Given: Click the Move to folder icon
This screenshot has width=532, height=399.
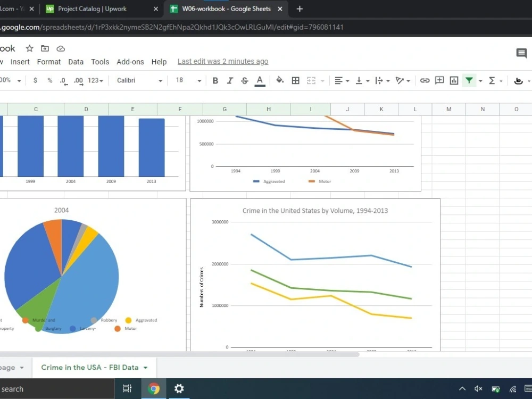Looking at the screenshot, I should click(45, 48).
